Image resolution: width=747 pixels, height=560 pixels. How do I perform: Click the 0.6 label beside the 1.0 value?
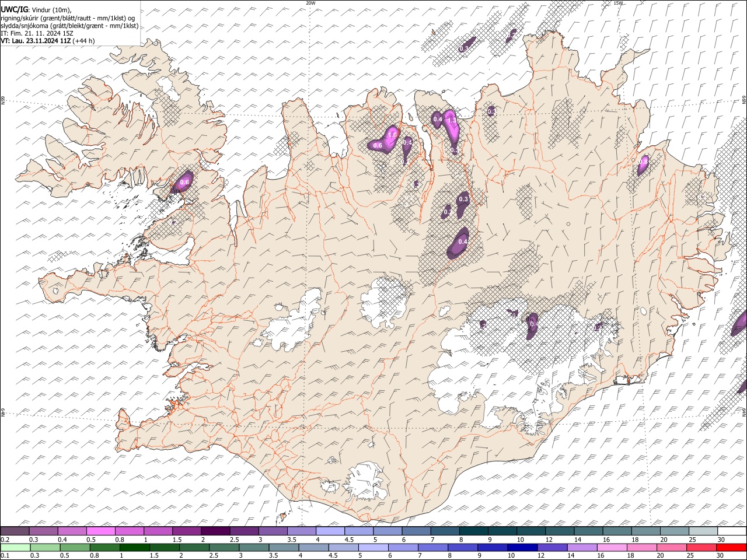coord(377,145)
